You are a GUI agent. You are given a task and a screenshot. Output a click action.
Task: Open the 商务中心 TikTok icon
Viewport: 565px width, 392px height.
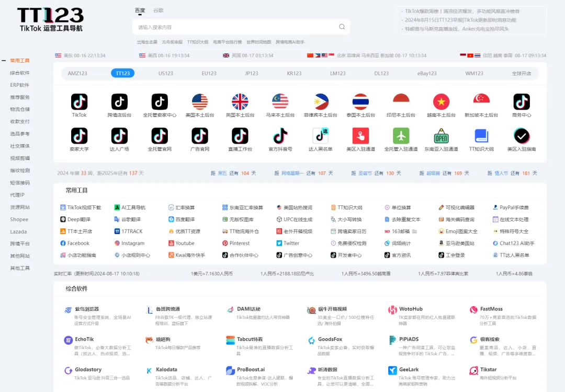(x=522, y=102)
